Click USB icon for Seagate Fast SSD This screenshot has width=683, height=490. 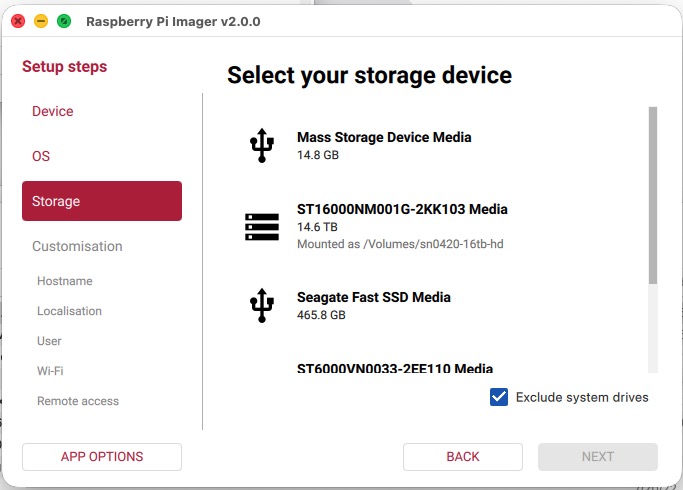(x=261, y=305)
